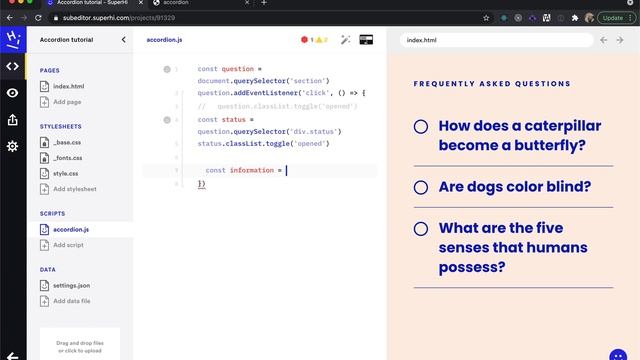Close the Accordion tutorial browser tab
This screenshot has width=640, height=360.
click(x=141, y=3)
